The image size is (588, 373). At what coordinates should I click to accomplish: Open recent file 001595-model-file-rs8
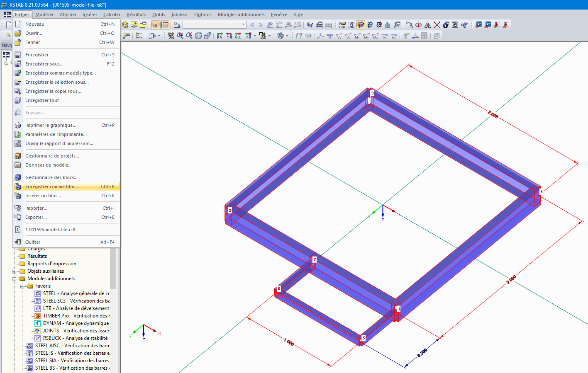tap(66, 230)
